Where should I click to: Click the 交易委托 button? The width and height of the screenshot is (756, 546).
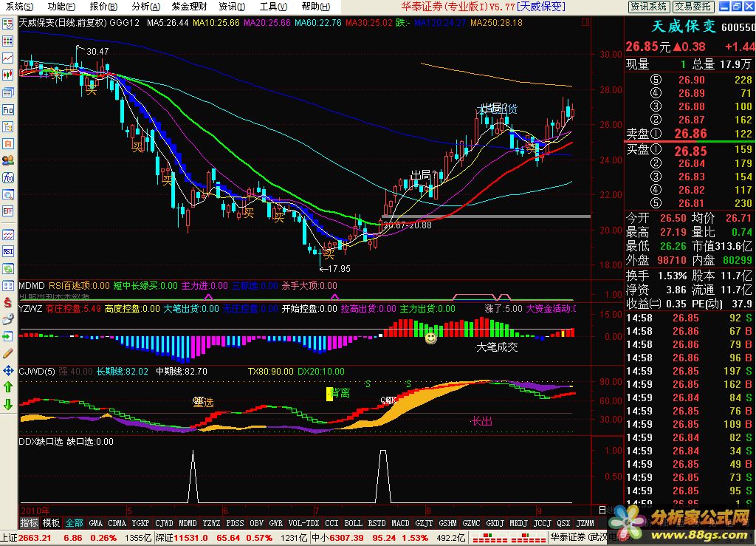tap(693, 6)
